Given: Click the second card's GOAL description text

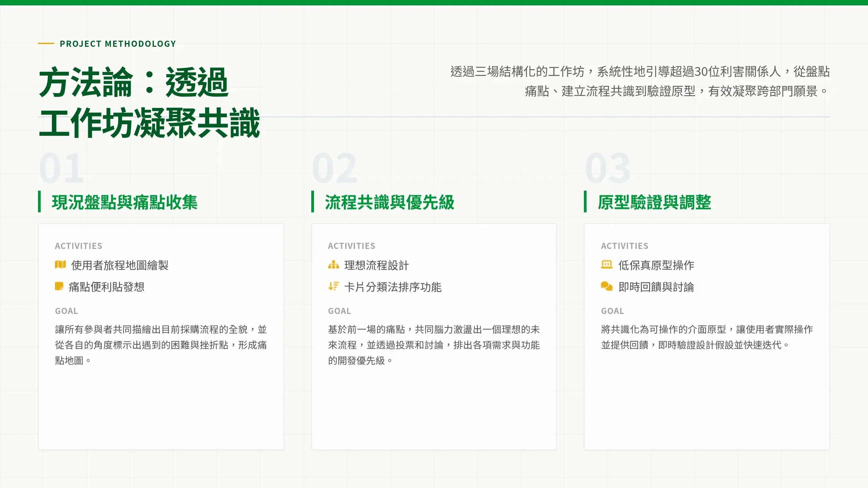Looking at the screenshot, I should [x=434, y=345].
